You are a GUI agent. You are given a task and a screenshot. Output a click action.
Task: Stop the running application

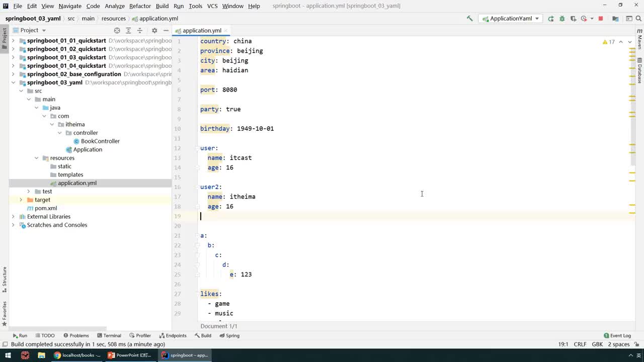click(601, 19)
